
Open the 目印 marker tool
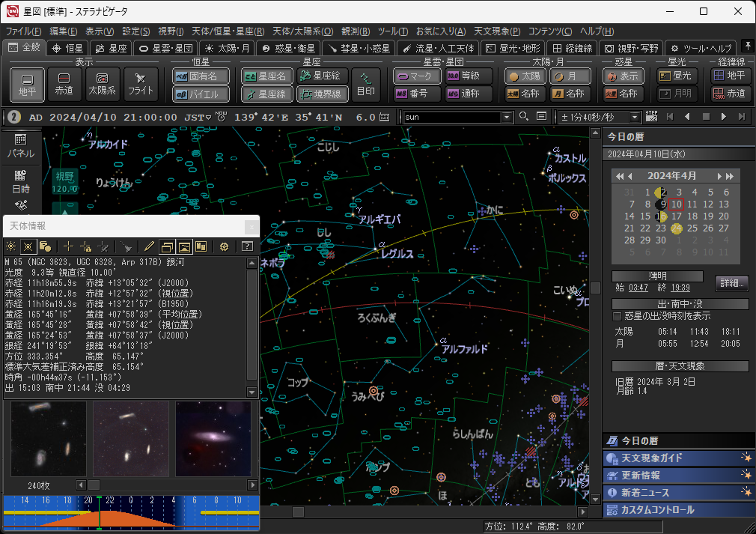(x=366, y=84)
